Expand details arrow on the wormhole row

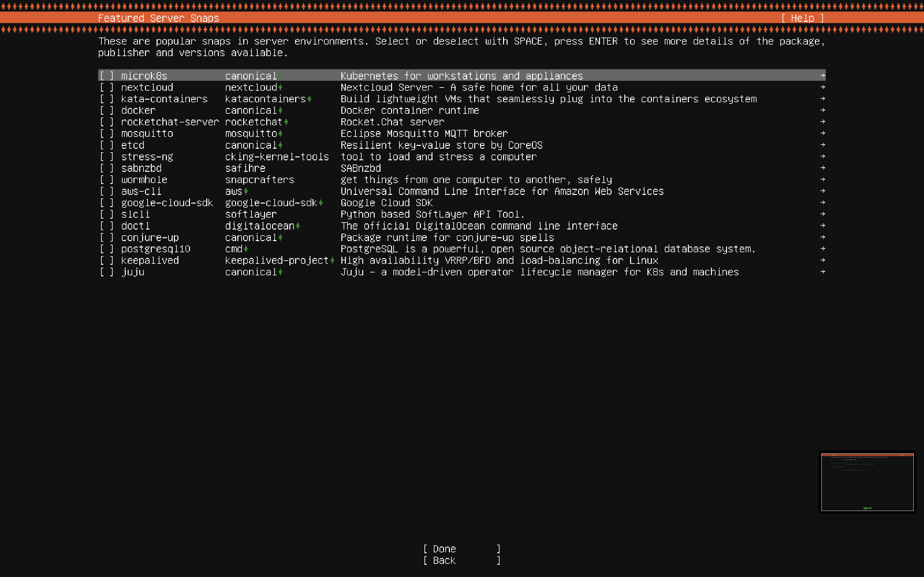click(822, 180)
